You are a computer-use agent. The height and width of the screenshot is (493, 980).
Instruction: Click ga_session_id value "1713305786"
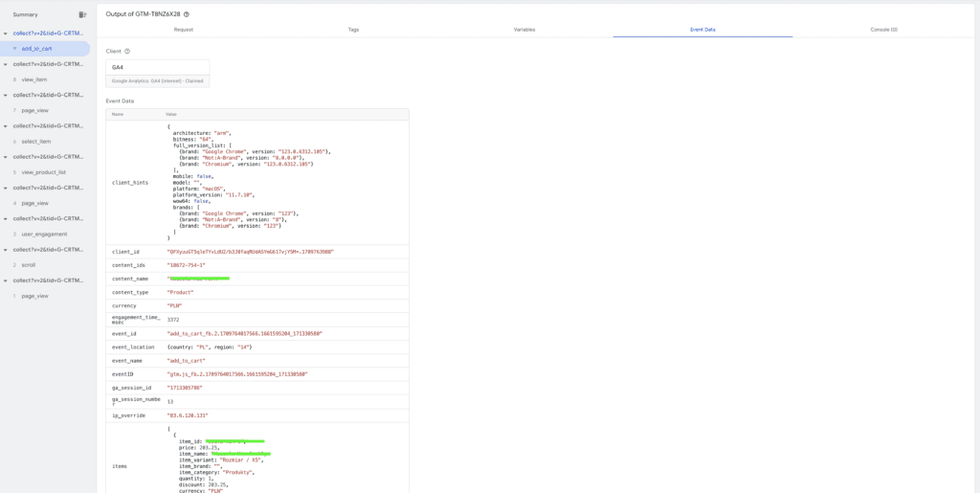pyautogui.click(x=185, y=388)
